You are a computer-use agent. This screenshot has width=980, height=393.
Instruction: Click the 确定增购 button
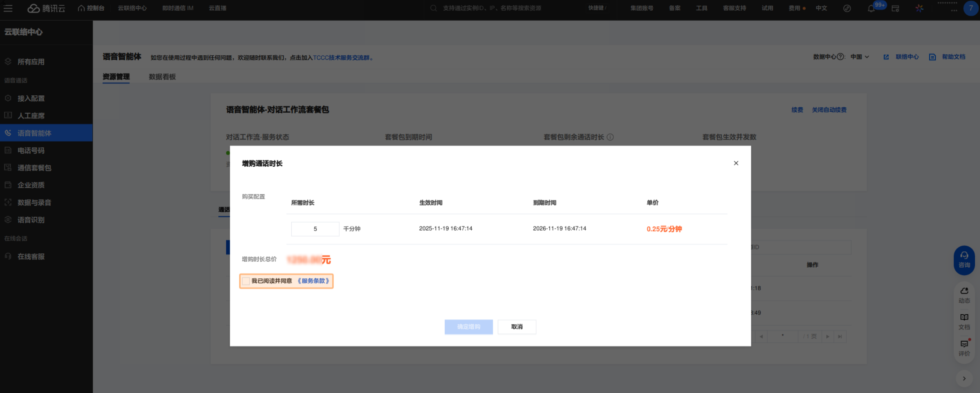[x=468, y=327]
